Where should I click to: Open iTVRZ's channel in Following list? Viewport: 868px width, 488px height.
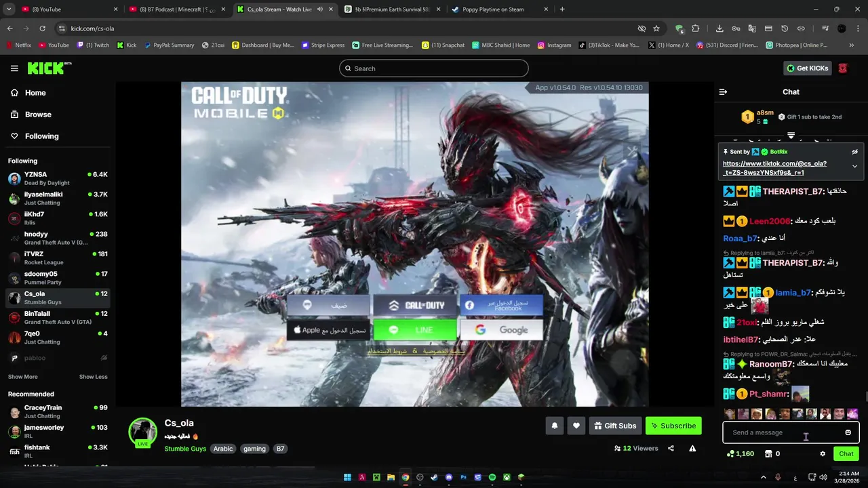pyautogui.click(x=58, y=258)
